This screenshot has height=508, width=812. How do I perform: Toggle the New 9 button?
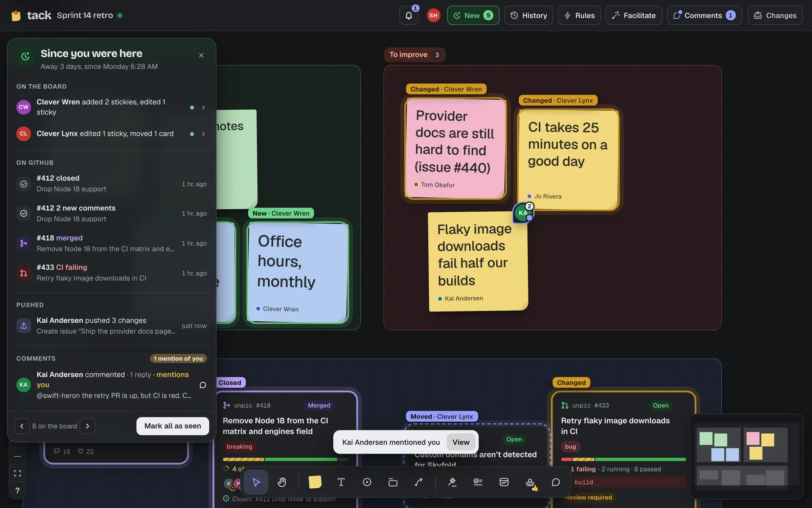pyautogui.click(x=473, y=15)
